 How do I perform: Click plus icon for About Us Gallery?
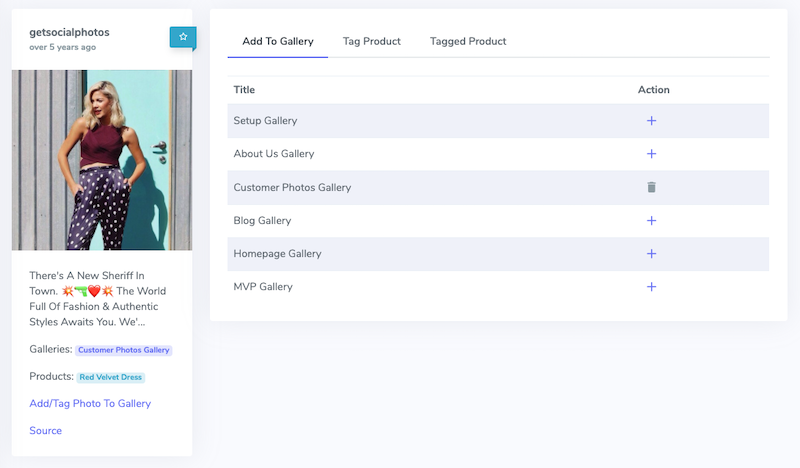[652, 154]
